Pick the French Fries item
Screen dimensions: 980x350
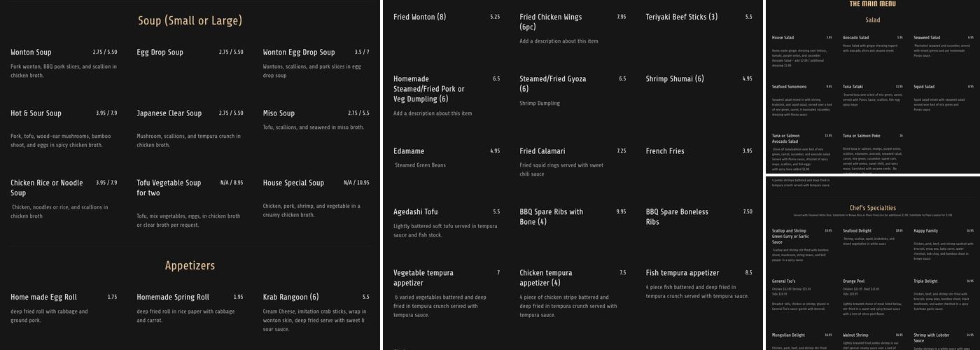click(x=665, y=151)
